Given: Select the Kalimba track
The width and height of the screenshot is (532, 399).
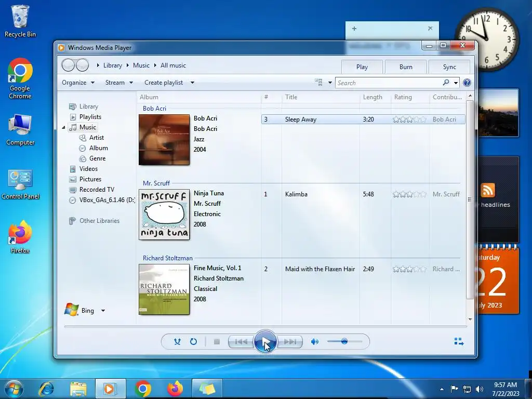Looking at the screenshot, I should [x=363, y=194].
